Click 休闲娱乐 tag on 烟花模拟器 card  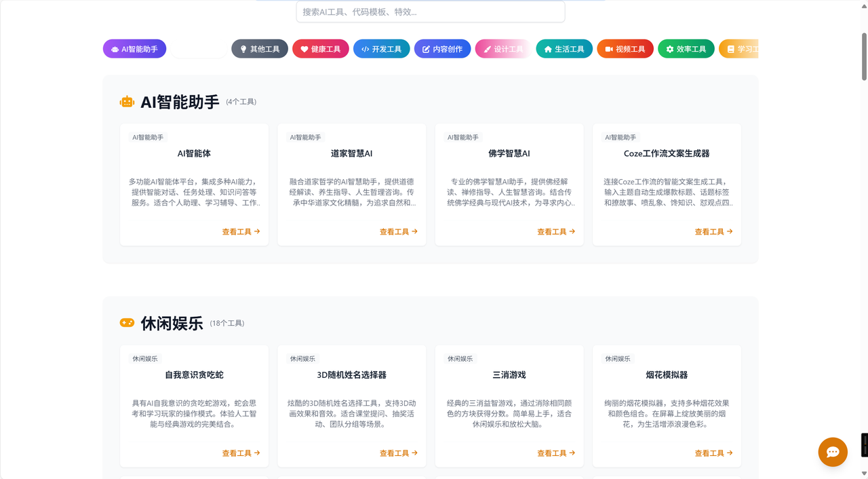pos(618,358)
